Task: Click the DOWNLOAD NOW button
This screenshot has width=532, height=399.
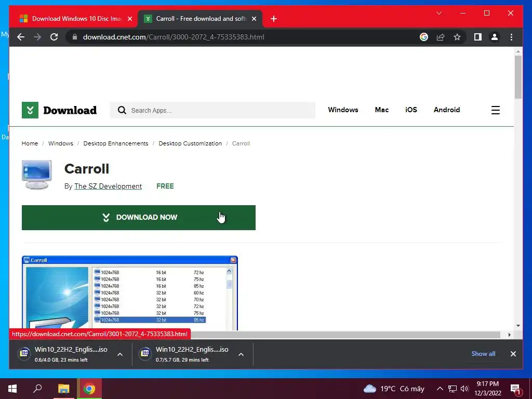Action: click(x=138, y=218)
